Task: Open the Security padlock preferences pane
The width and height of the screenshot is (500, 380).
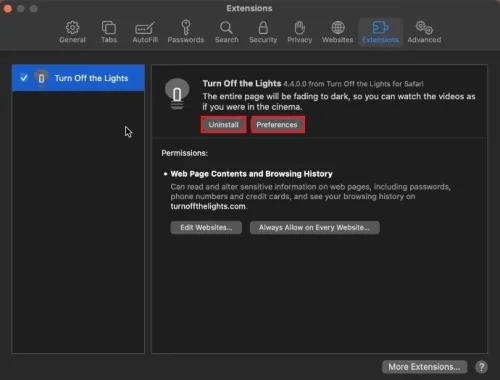Action: point(263,32)
